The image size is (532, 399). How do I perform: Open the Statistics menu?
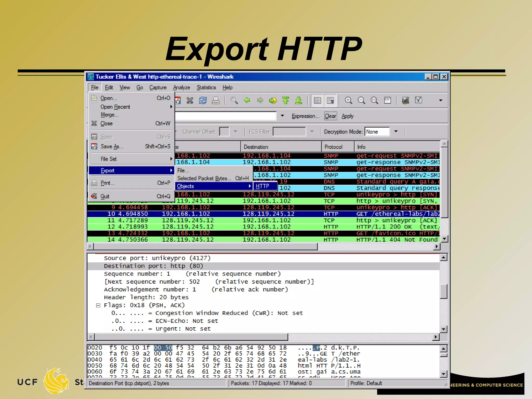click(x=206, y=87)
